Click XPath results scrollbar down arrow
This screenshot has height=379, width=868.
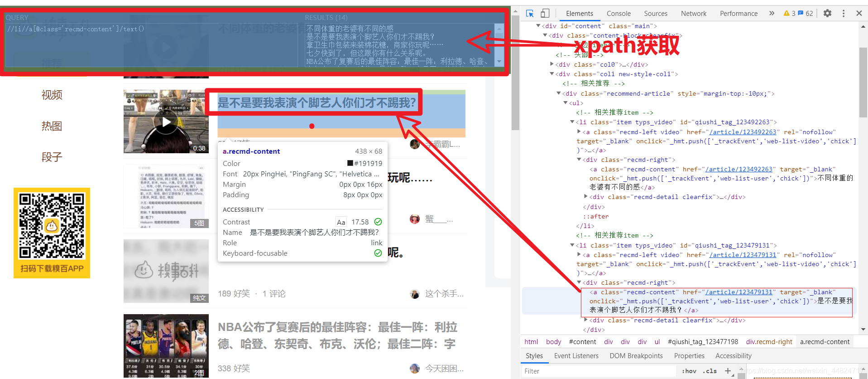(499, 62)
